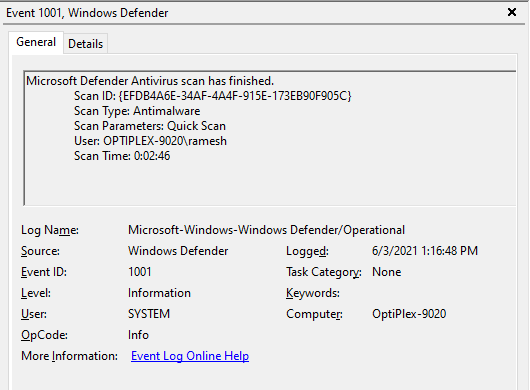
Task: Click the 'Keywords:' label
Action: pyautogui.click(x=313, y=293)
